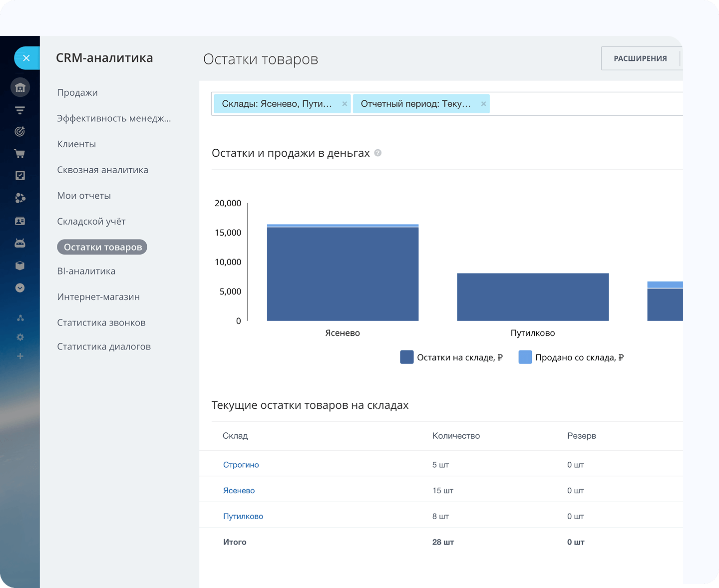This screenshot has height=588, width=719.
Task: Open the shopping cart icon in sidebar
Action: (20, 154)
